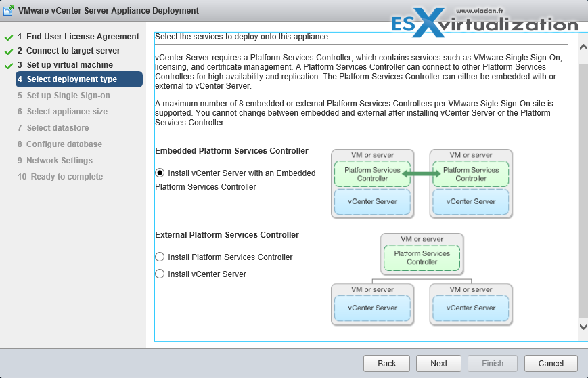The height and width of the screenshot is (378, 588).
Task: Click the greyed-out Finish button
Action: (493, 363)
